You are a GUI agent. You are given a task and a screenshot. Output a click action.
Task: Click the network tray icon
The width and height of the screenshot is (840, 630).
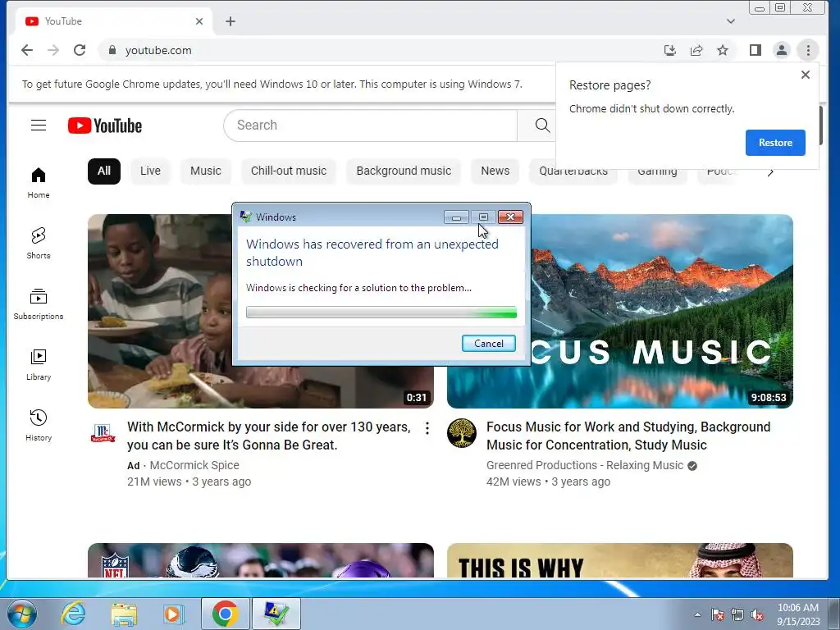(737, 614)
